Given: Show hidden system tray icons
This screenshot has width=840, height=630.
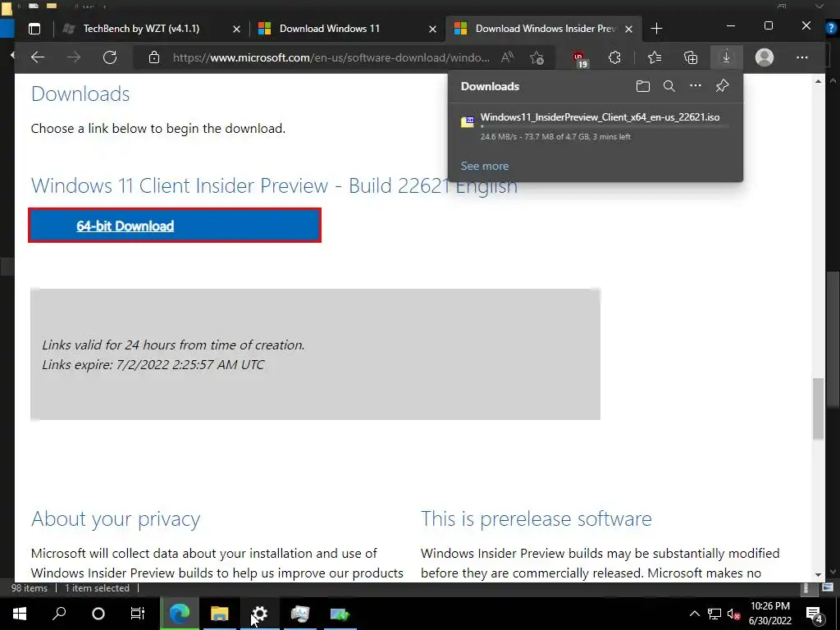Looking at the screenshot, I should coord(694,614).
